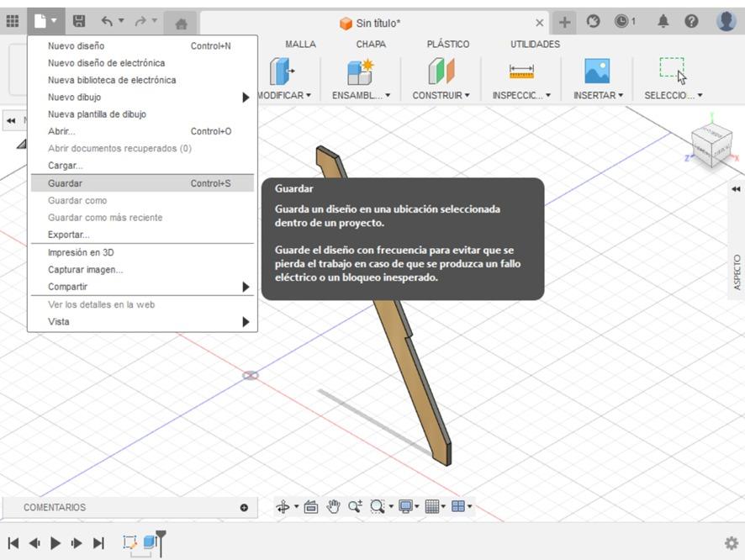Select Nuevo diseño menu item
The image size is (745, 560).
click(x=142, y=46)
